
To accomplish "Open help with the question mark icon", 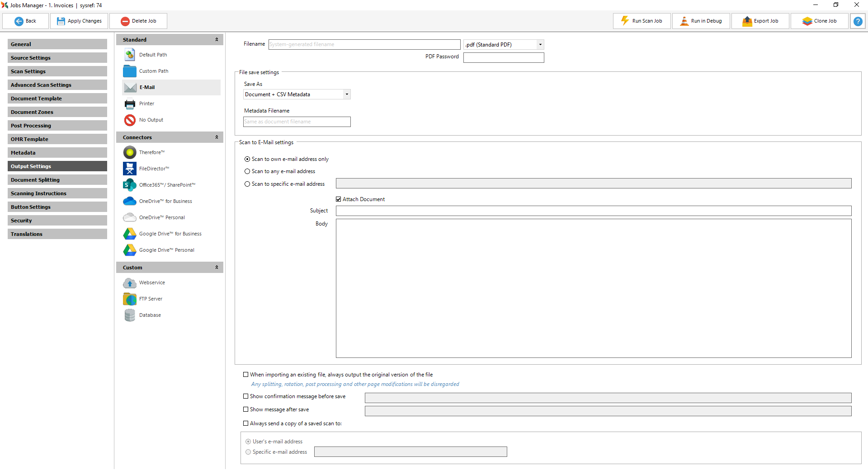I will 858,21.
